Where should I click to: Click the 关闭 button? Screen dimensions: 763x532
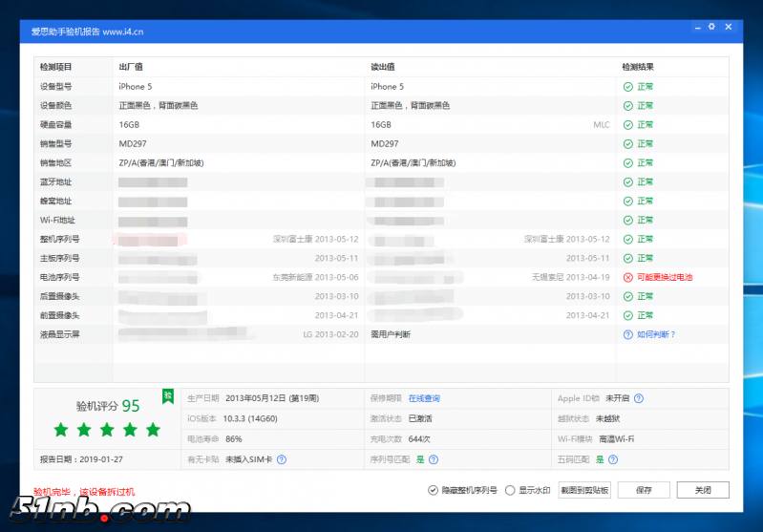pyautogui.click(x=702, y=490)
